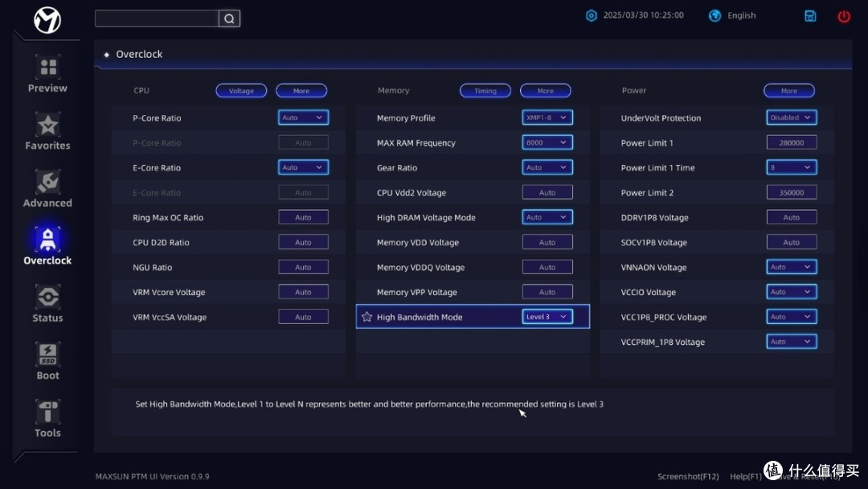Open VCCPRIM_1P8 Voltage dropdown

click(792, 342)
